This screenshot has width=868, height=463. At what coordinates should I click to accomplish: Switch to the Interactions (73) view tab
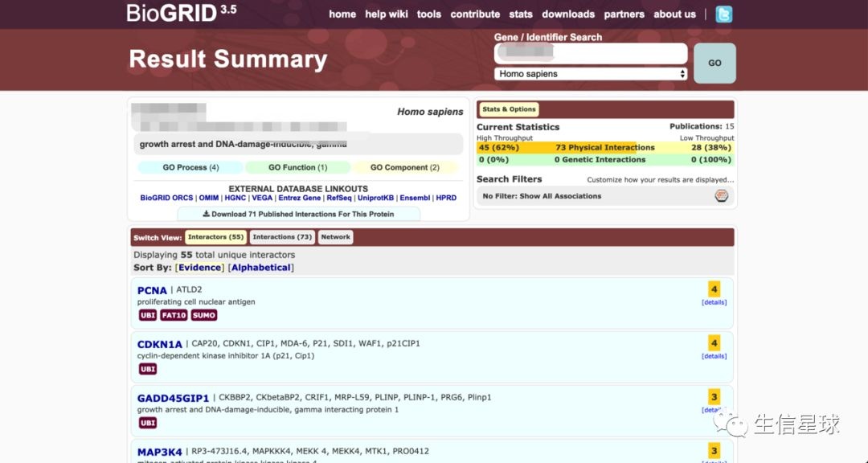[x=282, y=237]
